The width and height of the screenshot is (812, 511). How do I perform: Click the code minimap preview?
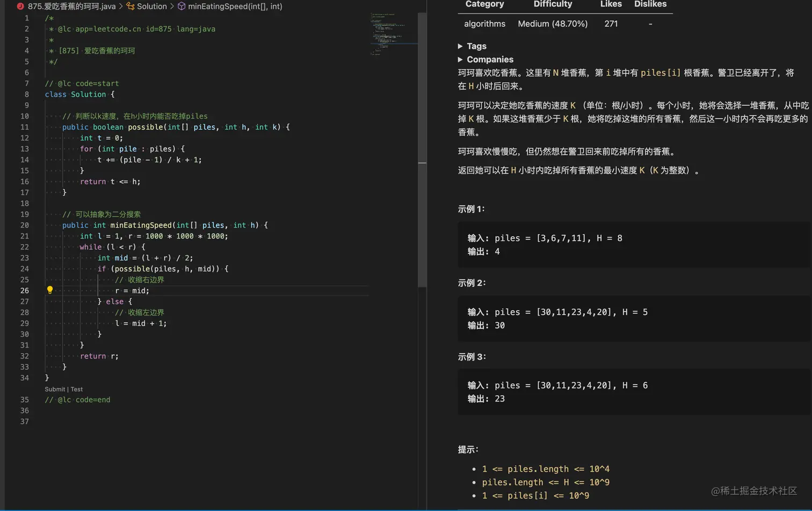pos(394,33)
